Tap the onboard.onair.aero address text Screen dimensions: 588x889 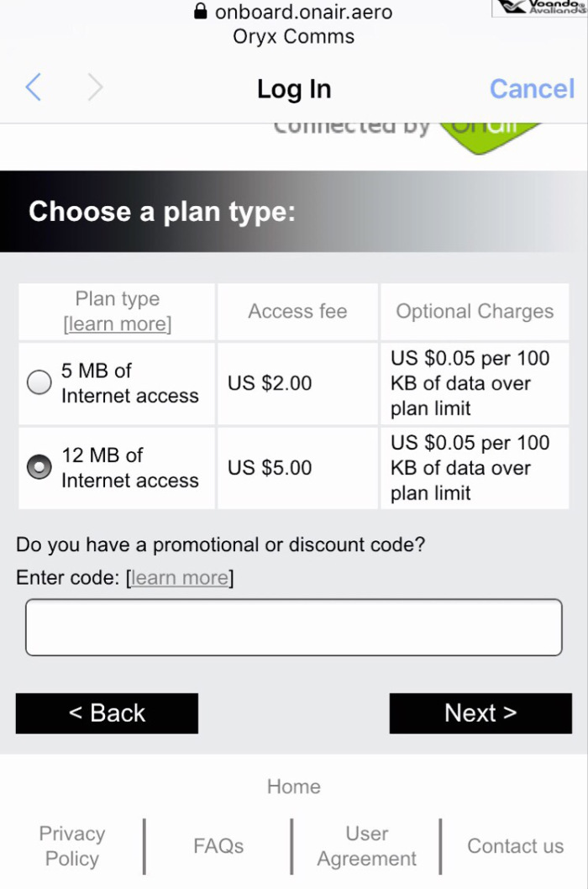[303, 12]
